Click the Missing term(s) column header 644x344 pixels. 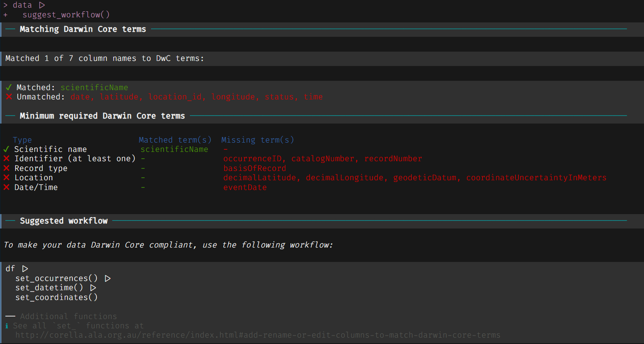(257, 140)
